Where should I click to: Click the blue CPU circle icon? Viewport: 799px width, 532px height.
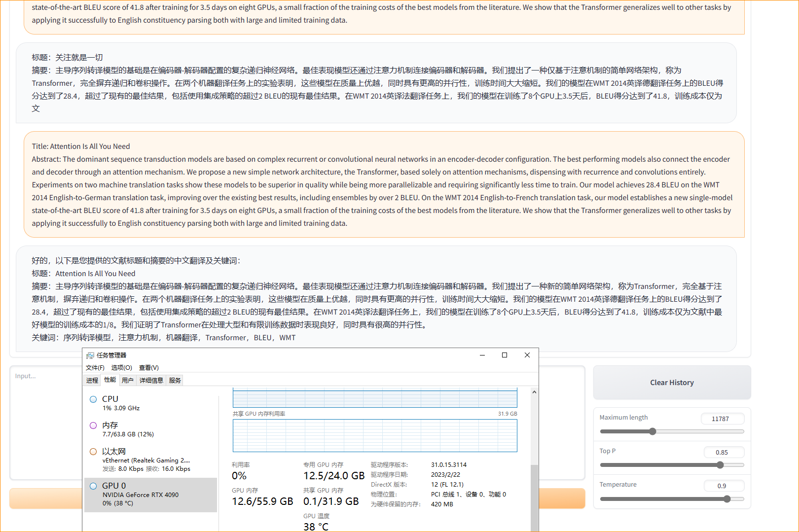coord(93,399)
